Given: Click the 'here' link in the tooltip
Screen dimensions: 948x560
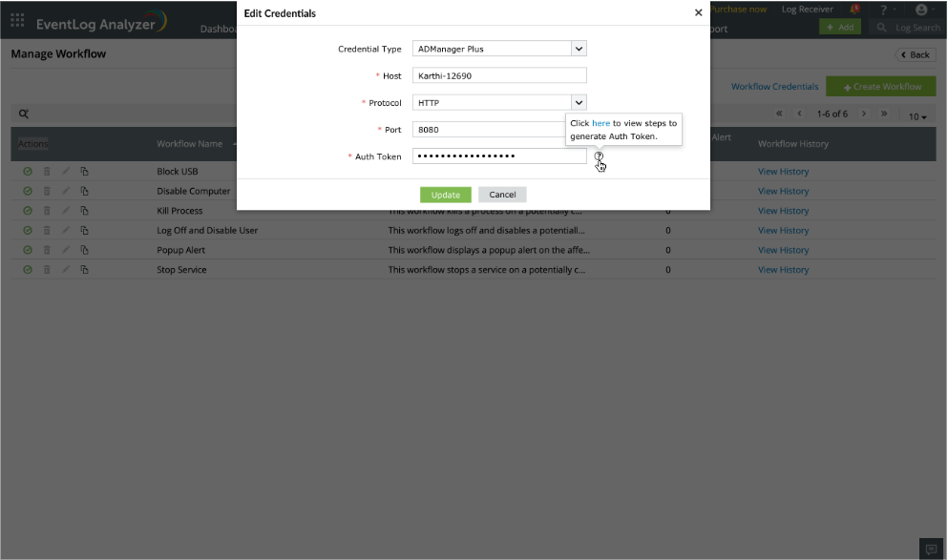Looking at the screenshot, I should tap(600, 123).
